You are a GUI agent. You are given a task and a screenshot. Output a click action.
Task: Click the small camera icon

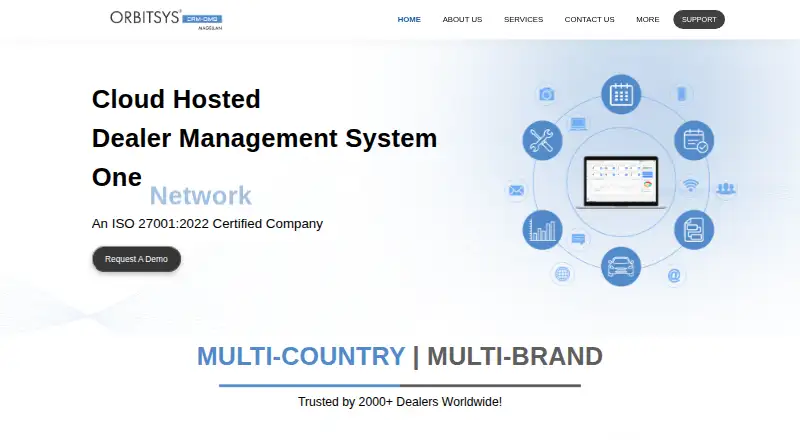point(546,94)
